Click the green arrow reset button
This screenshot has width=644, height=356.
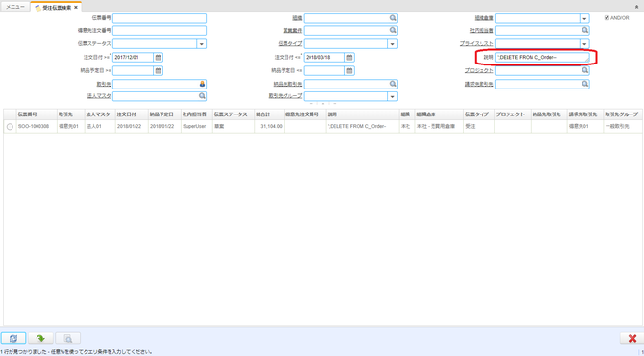[x=40, y=338]
